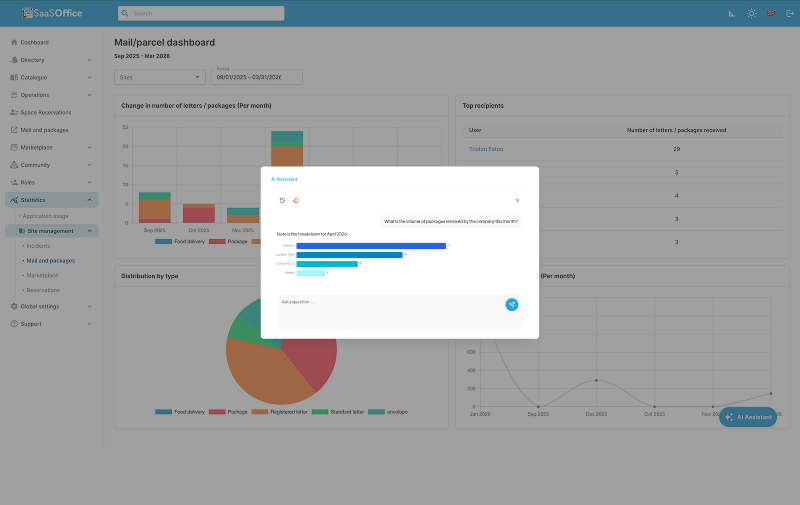Click the Sep 2025 stacked bar

coord(155,208)
